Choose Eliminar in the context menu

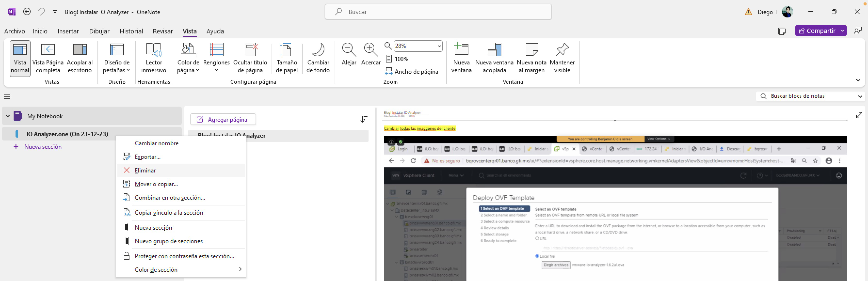click(145, 170)
